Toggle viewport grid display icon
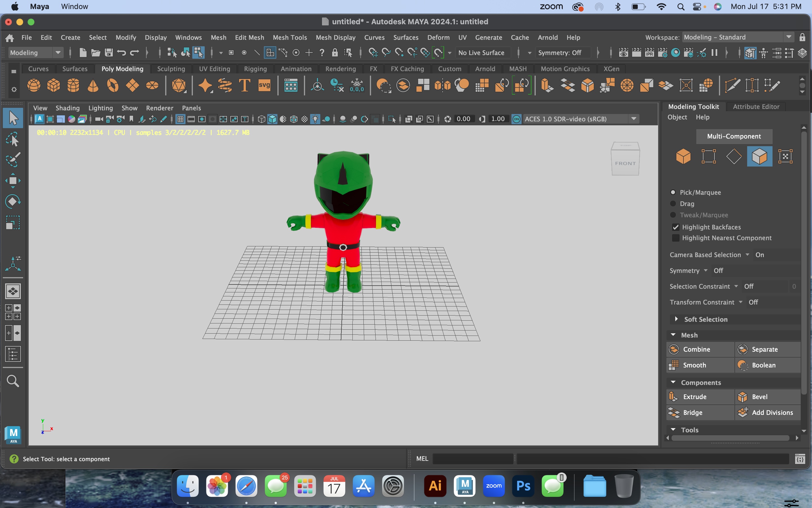This screenshot has width=812, height=508. click(180, 119)
